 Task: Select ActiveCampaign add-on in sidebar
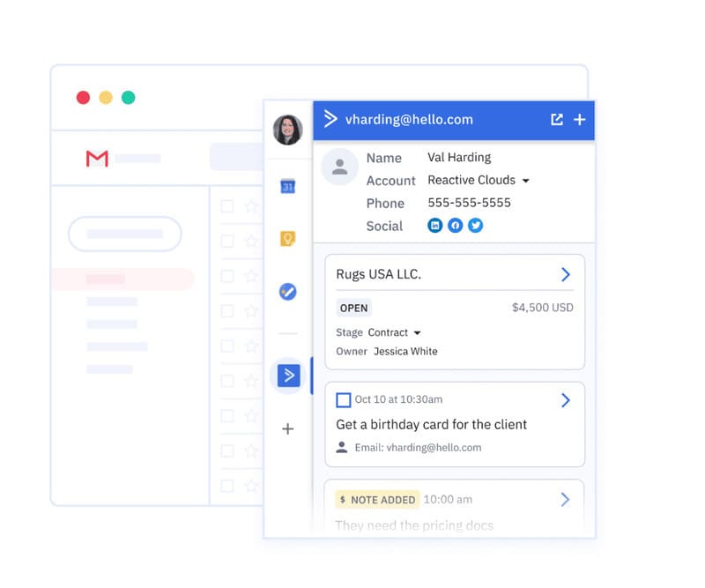pos(289,376)
